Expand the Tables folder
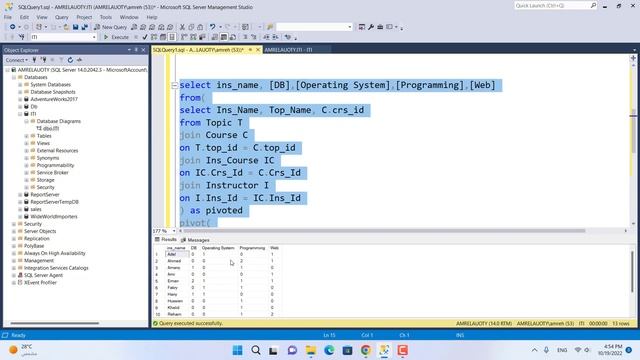The height and width of the screenshot is (360, 640). (x=27, y=136)
